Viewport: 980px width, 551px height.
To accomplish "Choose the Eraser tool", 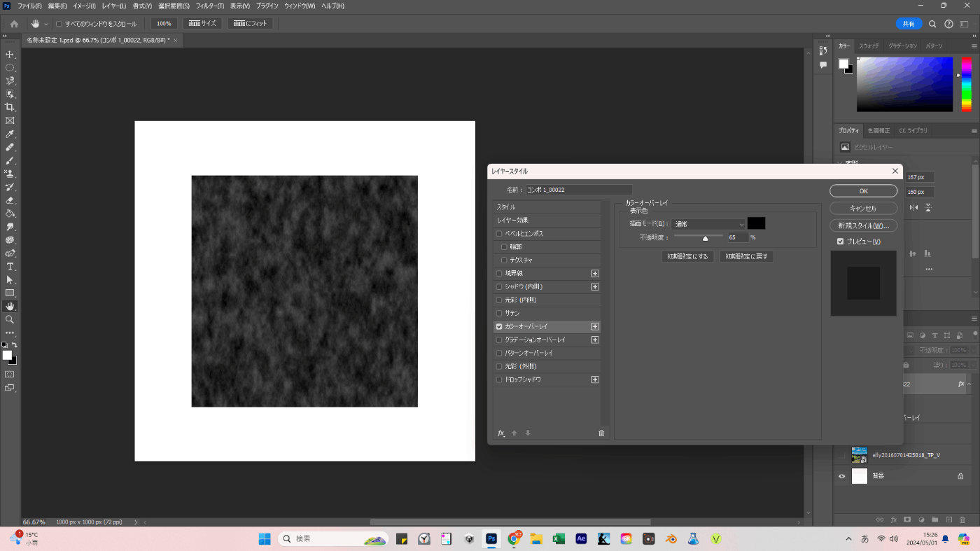I will pyautogui.click(x=10, y=200).
